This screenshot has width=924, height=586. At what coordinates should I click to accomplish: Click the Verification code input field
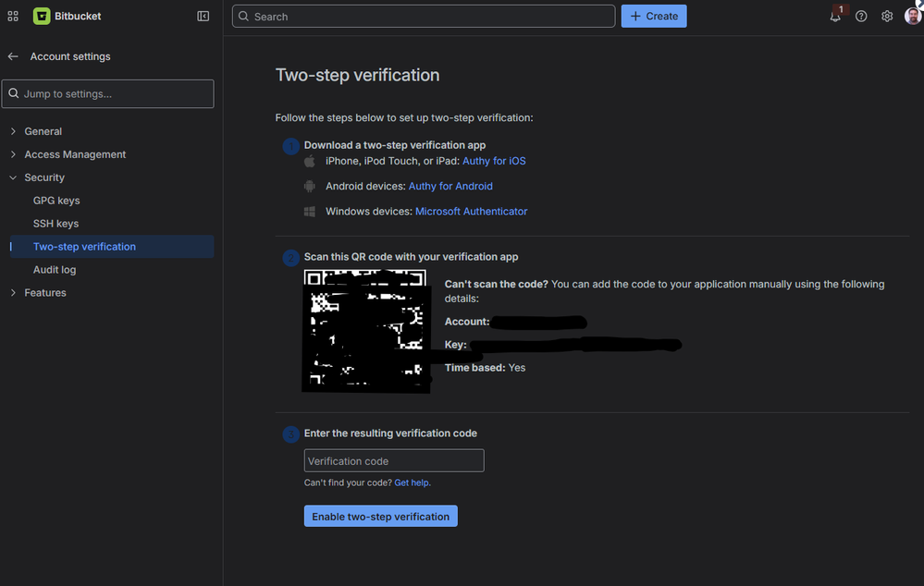394,460
